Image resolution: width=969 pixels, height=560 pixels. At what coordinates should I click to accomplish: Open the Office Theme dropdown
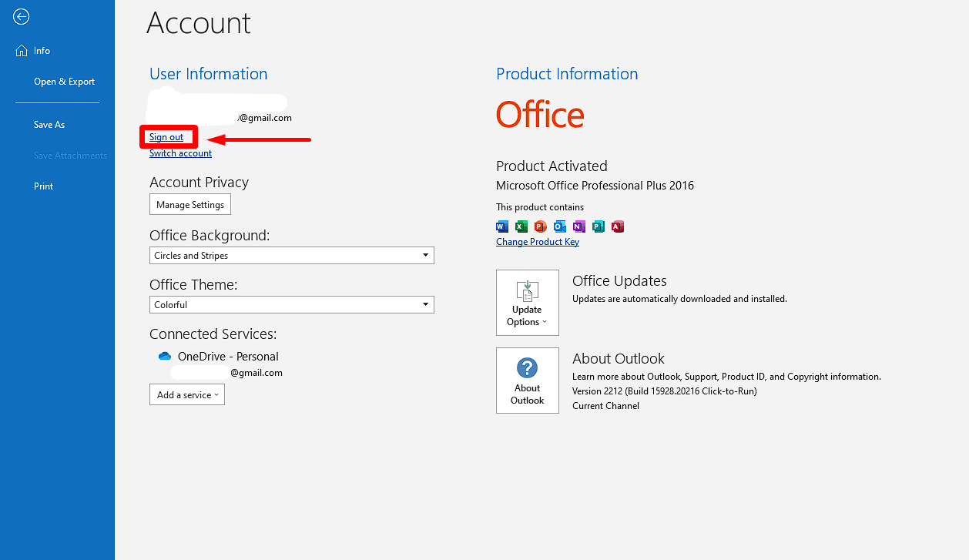pyautogui.click(x=425, y=304)
